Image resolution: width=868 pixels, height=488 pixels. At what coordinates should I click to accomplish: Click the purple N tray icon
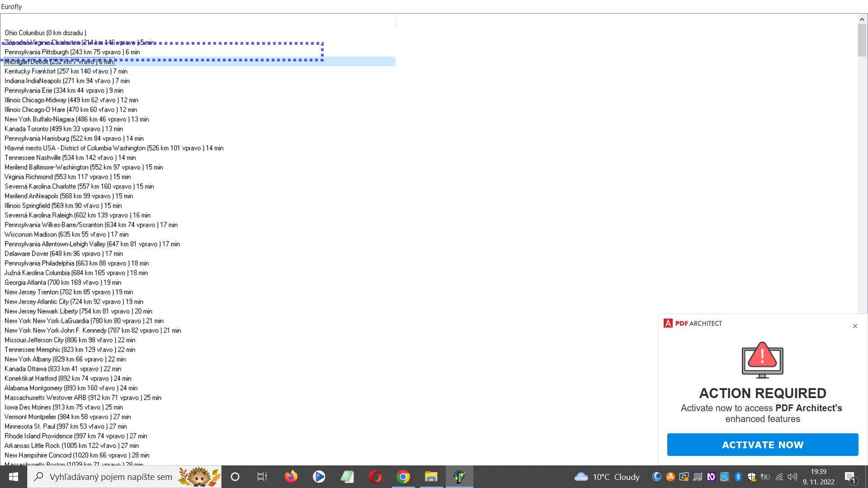[x=711, y=477]
